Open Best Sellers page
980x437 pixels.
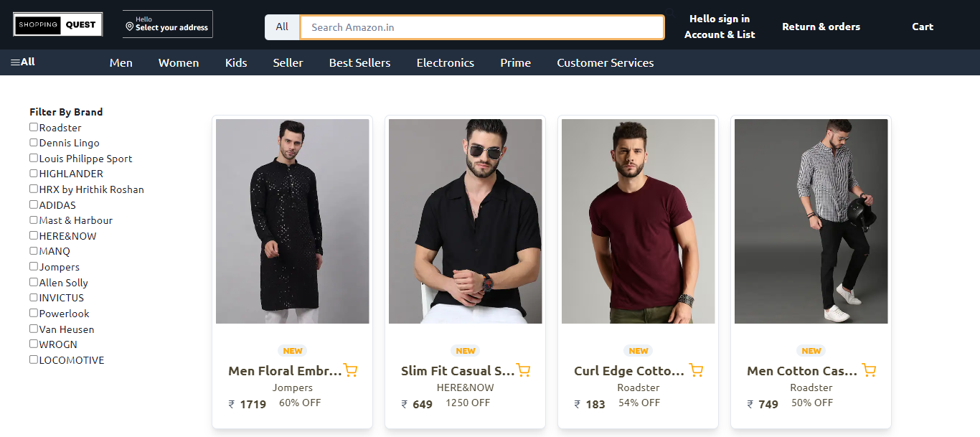pyautogui.click(x=360, y=63)
